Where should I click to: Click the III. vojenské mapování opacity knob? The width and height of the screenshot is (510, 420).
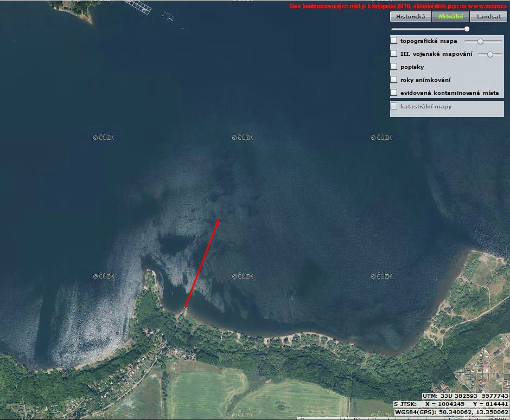tap(490, 54)
